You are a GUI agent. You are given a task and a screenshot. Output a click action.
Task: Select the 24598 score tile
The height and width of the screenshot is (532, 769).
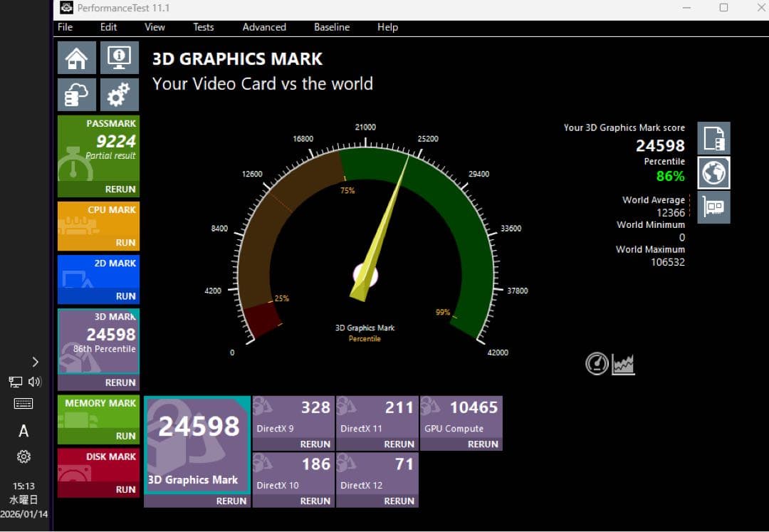click(197, 427)
